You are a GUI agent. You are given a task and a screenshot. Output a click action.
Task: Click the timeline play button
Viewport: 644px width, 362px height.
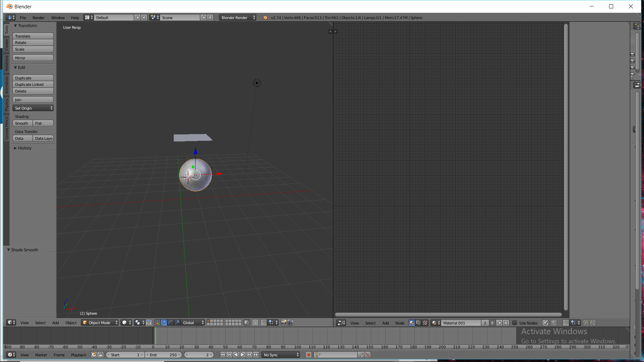243,355
